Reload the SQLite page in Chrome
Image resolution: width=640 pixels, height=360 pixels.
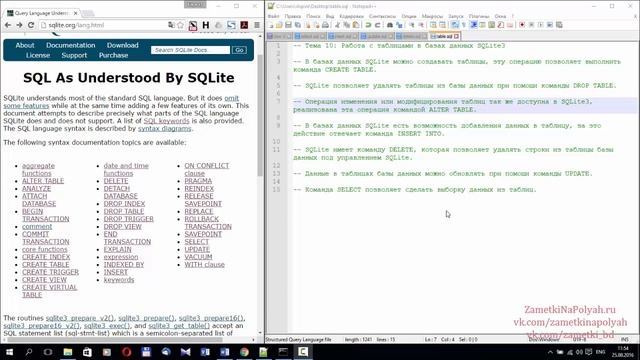click(31, 25)
